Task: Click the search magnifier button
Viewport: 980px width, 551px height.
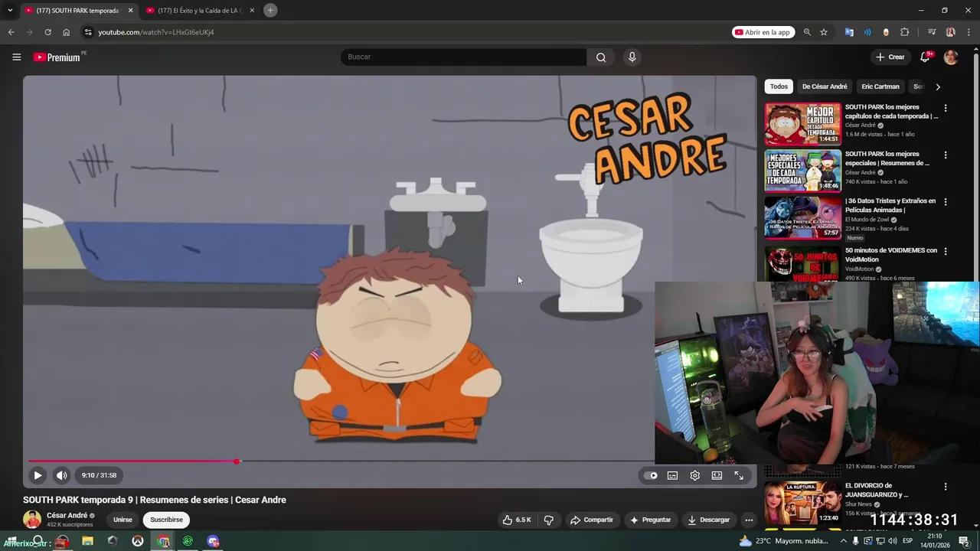Action: (x=601, y=57)
